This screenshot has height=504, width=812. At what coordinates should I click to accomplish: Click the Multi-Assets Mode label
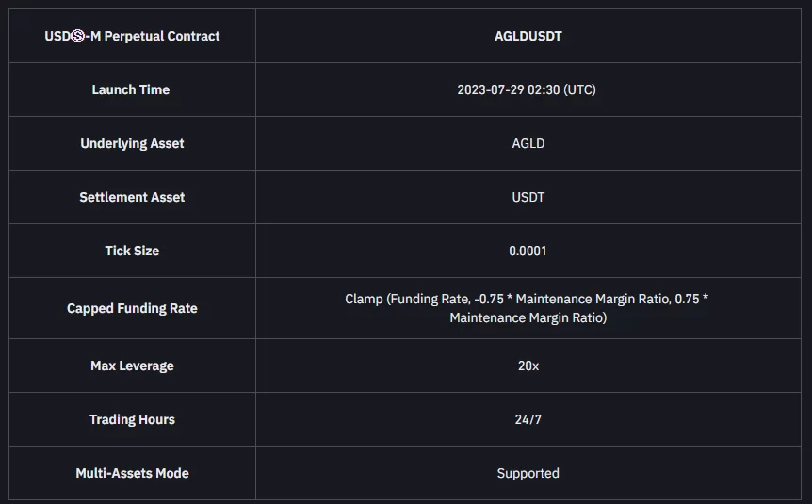[132, 473]
